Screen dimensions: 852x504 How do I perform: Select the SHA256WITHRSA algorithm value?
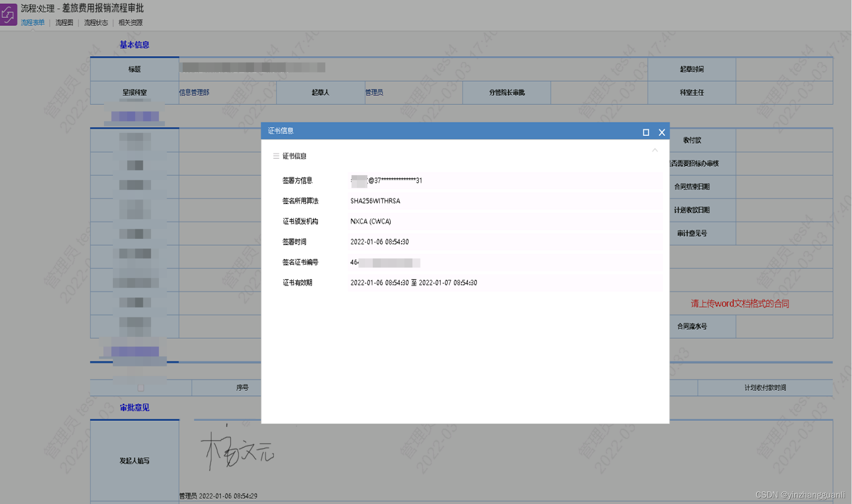click(375, 201)
